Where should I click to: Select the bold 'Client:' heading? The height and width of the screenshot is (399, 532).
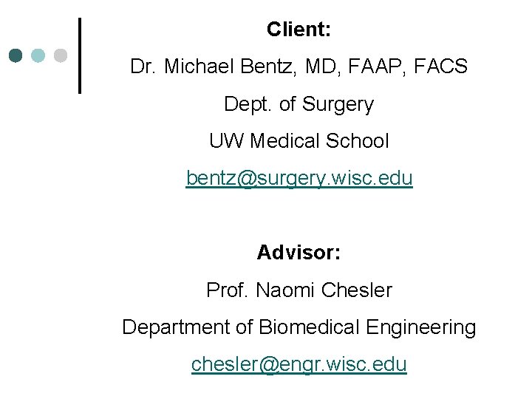click(299, 30)
